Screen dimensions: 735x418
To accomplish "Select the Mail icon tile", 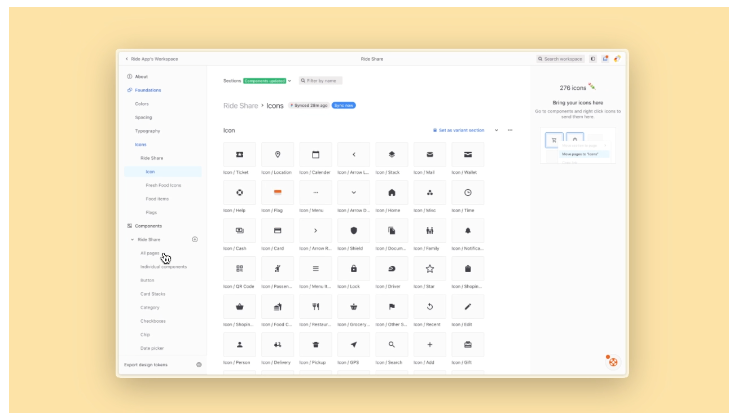I will (429, 155).
